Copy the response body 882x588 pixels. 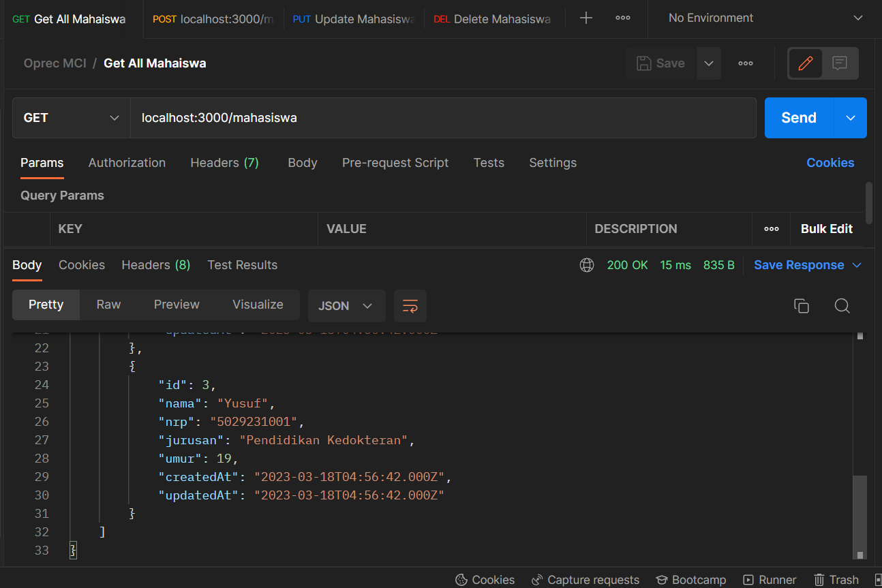point(801,306)
